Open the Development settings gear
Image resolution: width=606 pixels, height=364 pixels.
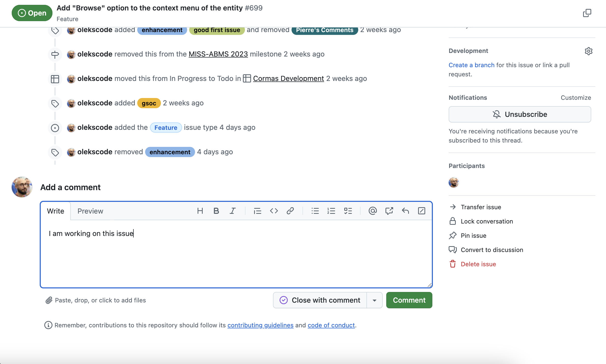[x=588, y=51]
